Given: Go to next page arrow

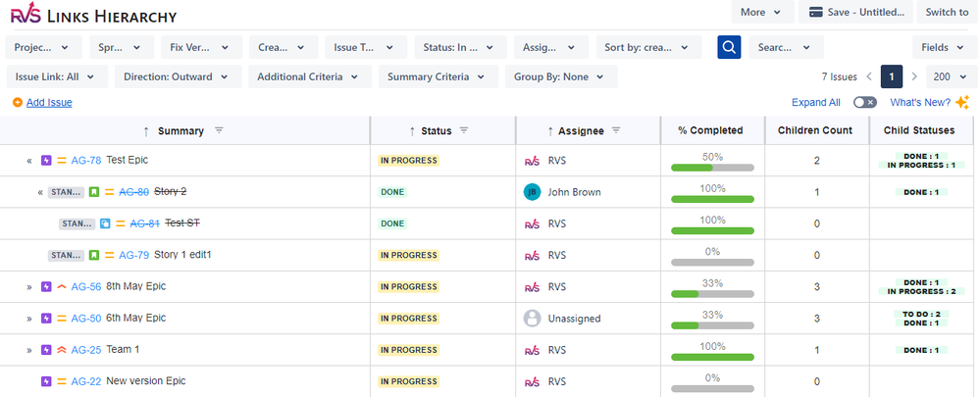Looking at the screenshot, I should [914, 76].
